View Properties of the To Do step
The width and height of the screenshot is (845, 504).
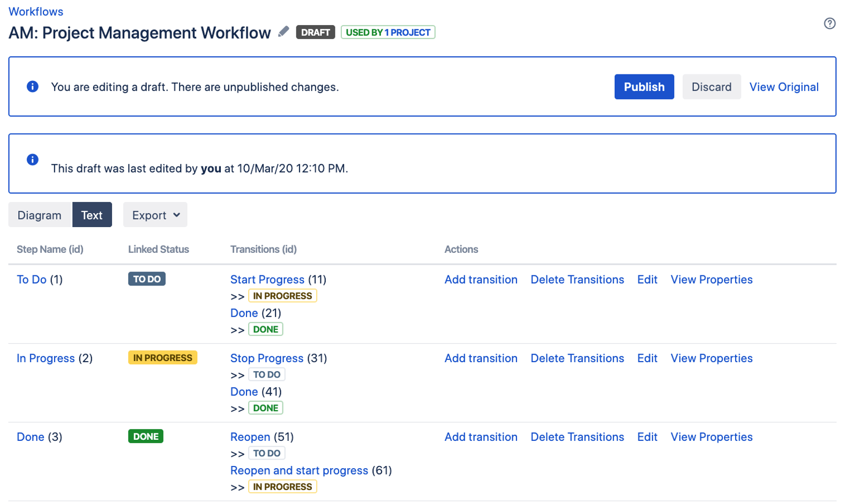click(711, 280)
